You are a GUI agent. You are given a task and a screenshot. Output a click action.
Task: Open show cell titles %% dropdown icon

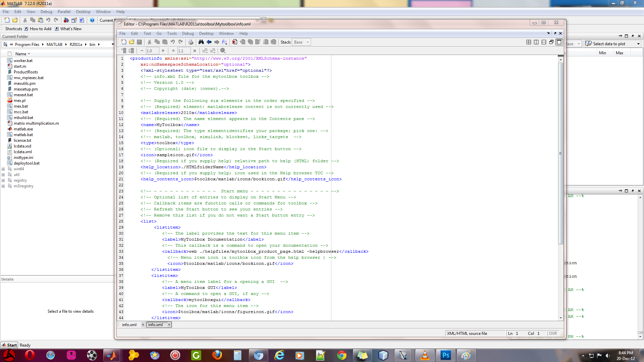point(213,51)
